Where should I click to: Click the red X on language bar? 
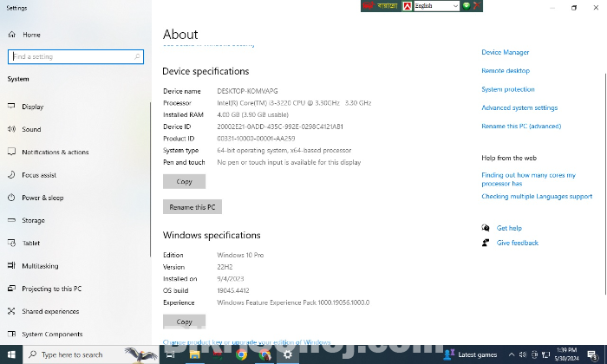477,6
